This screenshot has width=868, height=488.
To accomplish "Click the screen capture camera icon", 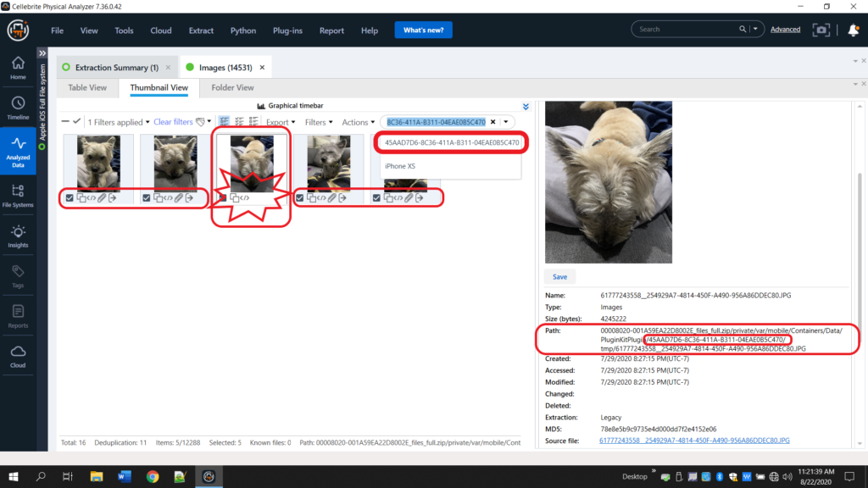I will [x=821, y=30].
